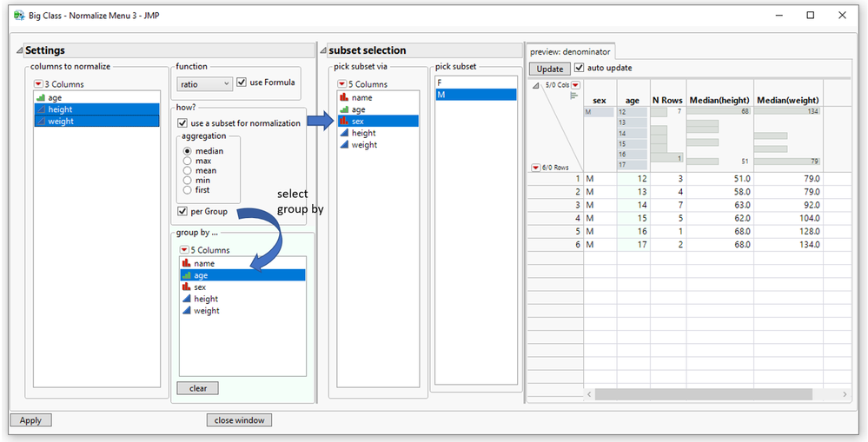The image size is (868, 442).
Task: Select max aggregation
Action: (187, 161)
